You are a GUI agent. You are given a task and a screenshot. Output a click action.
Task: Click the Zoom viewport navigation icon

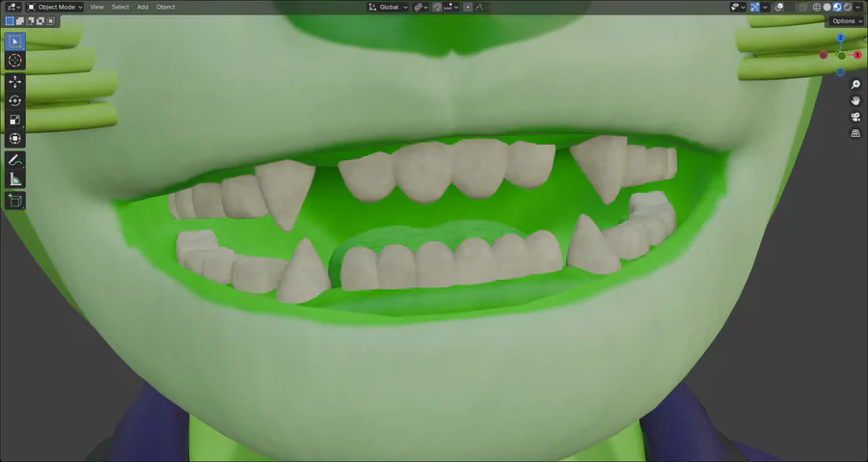[x=855, y=85]
